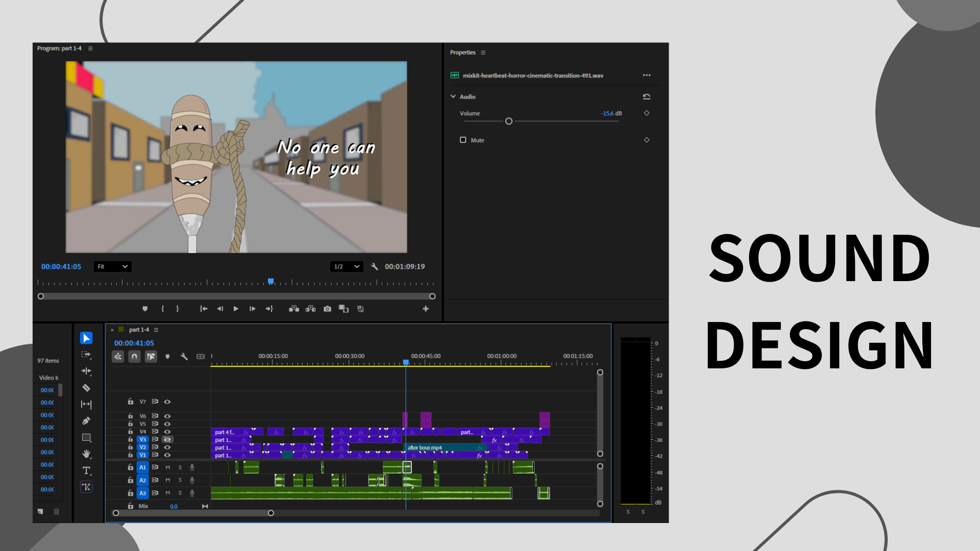This screenshot has width=980, height=551.
Task: Toggle insert sequences as nests button
Action: (x=118, y=357)
